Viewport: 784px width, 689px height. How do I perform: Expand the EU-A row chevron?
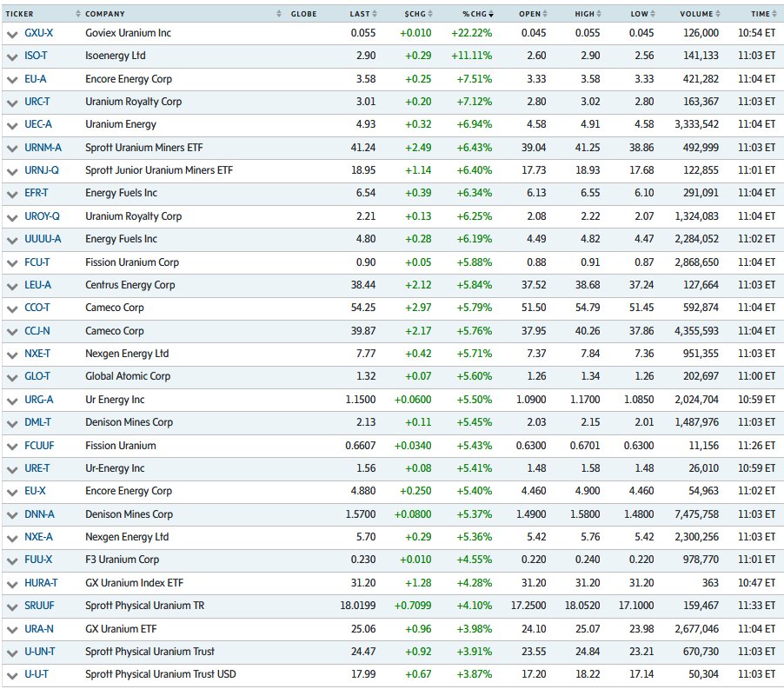click(12, 81)
